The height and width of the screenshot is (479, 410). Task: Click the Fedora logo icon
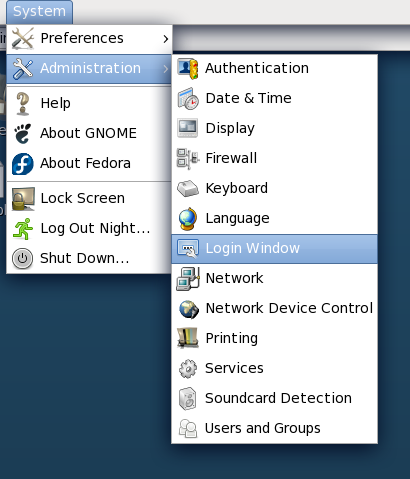[x=23, y=164]
